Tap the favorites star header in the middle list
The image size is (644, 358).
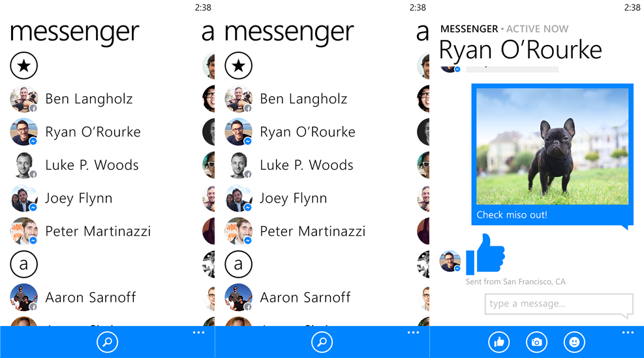click(x=239, y=66)
